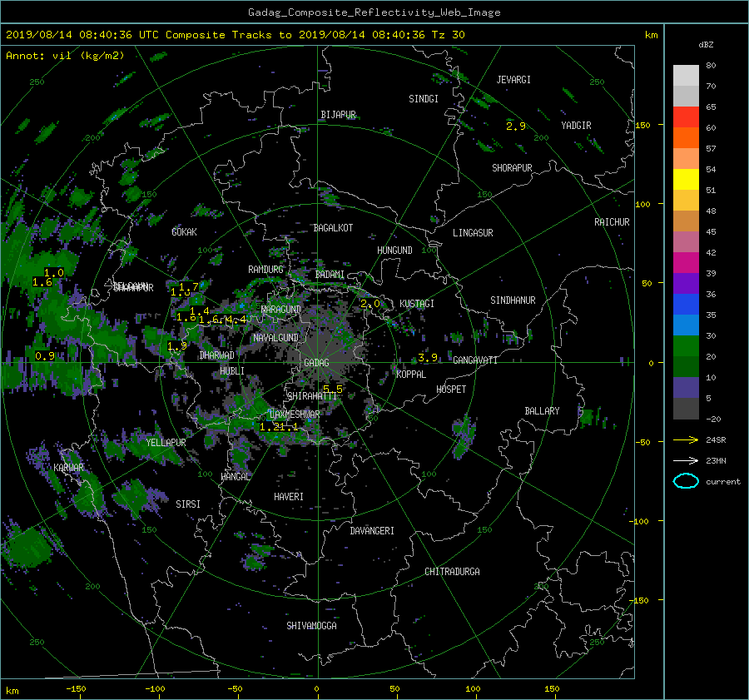
Task: Click the SHORAPUR city label
Action: click(x=512, y=168)
